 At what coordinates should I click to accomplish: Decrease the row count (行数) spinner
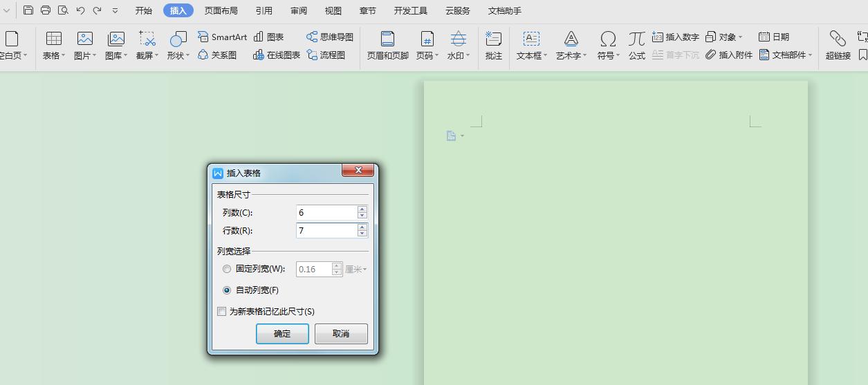tap(362, 234)
